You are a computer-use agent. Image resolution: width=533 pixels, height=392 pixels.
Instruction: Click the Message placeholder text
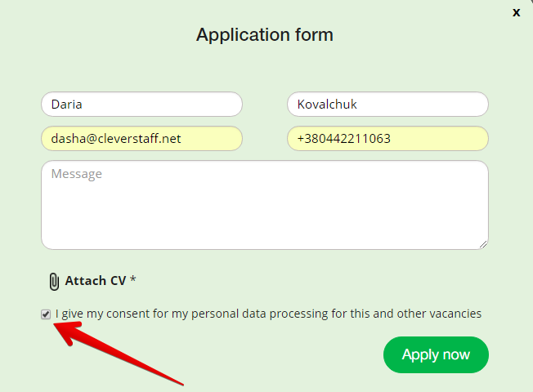[77, 174]
